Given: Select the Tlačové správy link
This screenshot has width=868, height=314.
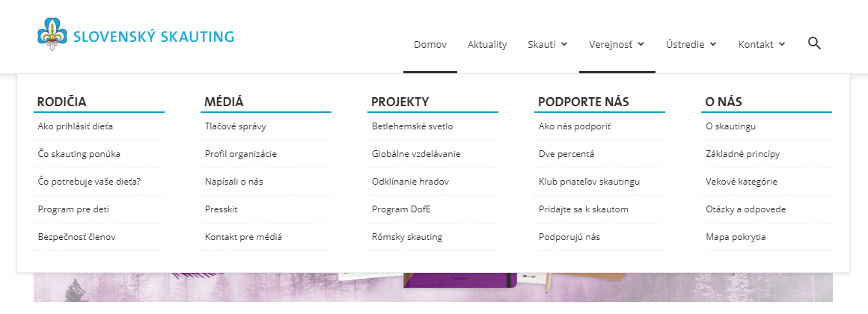Looking at the screenshot, I should click(235, 126).
